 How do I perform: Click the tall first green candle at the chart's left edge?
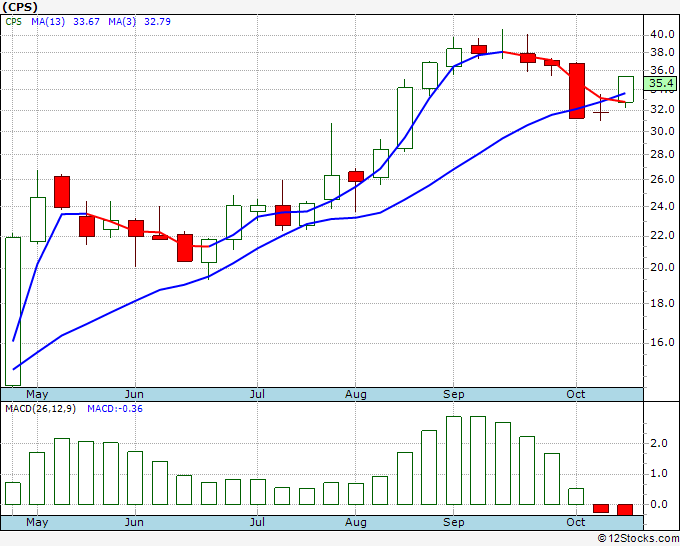click(13, 311)
